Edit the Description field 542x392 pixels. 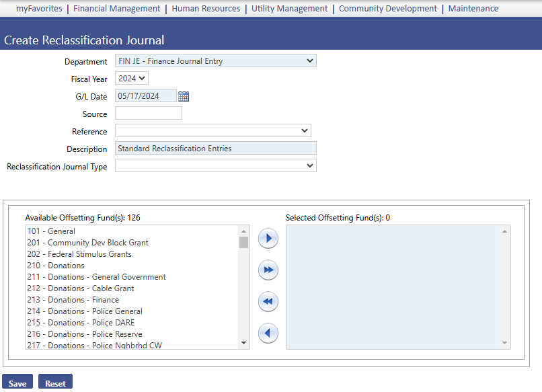pyautogui.click(x=216, y=149)
